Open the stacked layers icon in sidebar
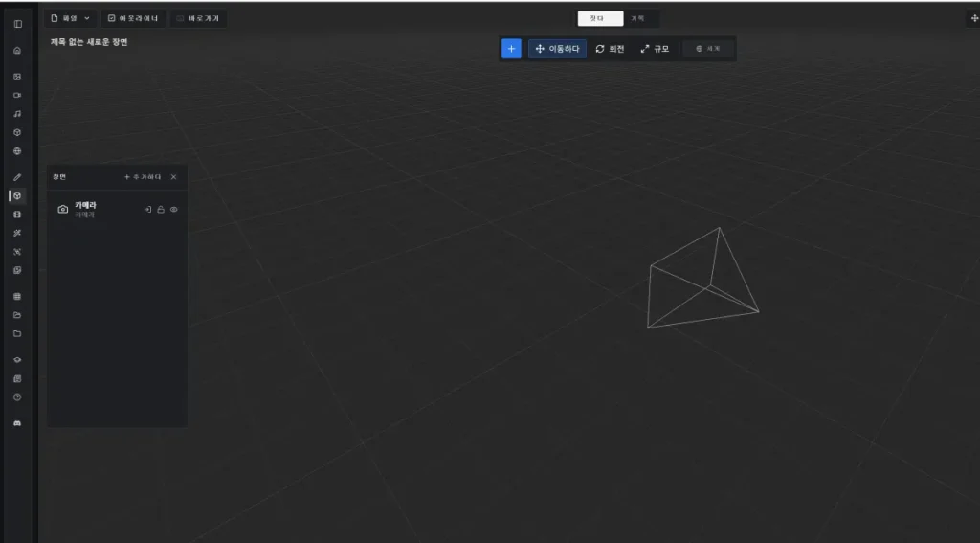The width and height of the screenshot is (980, 543). point(17,360)
